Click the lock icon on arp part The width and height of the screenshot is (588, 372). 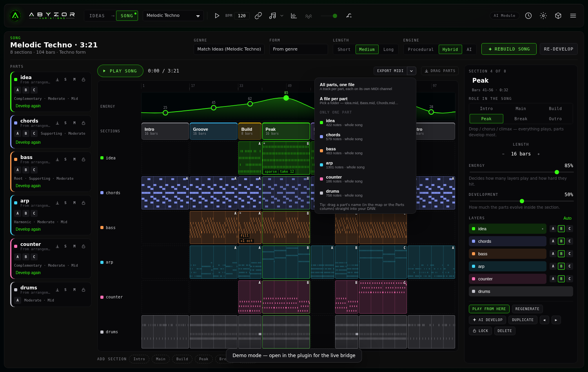83,203
